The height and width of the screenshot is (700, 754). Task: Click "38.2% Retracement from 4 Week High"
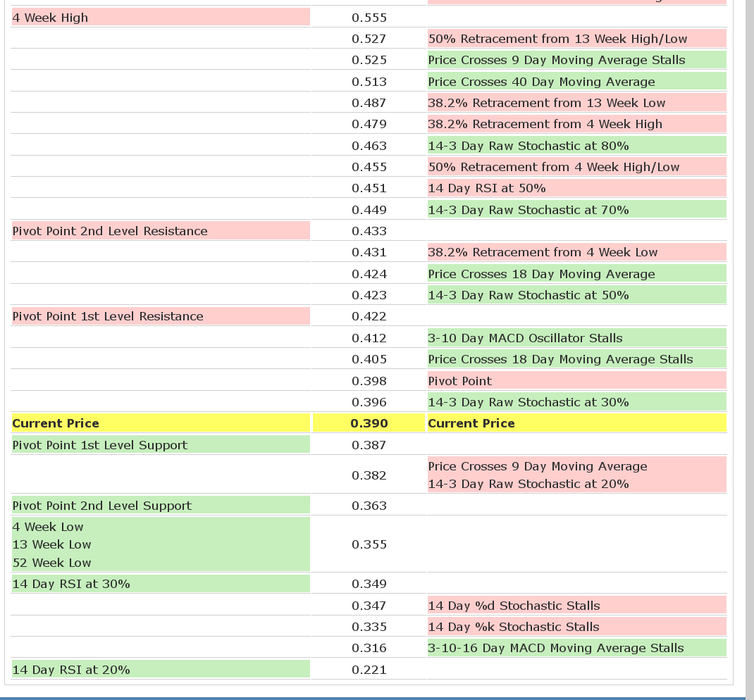545,124
